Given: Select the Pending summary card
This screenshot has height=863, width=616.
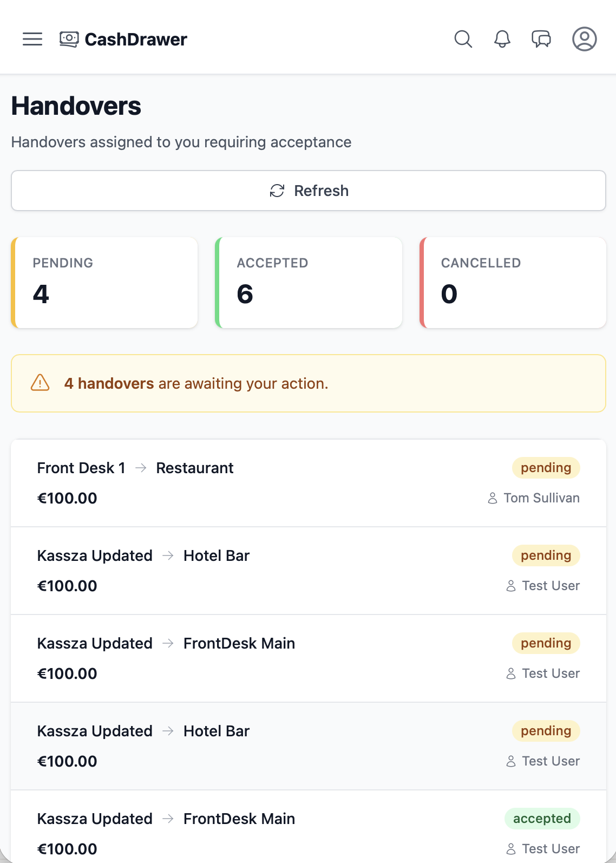Looking at the screenshot, I should tap(104, 283).
